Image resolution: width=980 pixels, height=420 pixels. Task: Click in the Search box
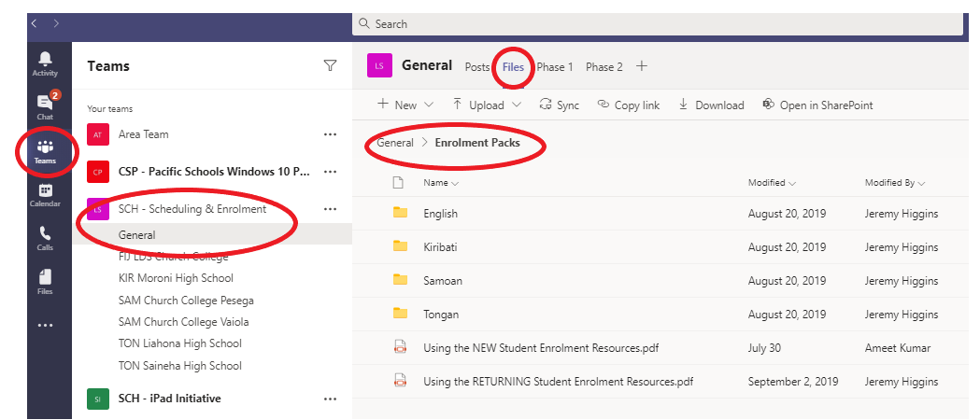click(658, 23)
